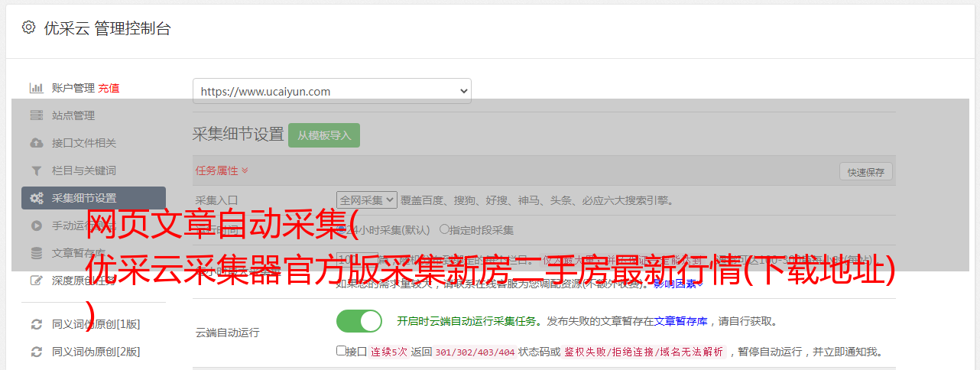Click the green 从模板导入 button
The image size is (980, 370).
pos(324,135)
